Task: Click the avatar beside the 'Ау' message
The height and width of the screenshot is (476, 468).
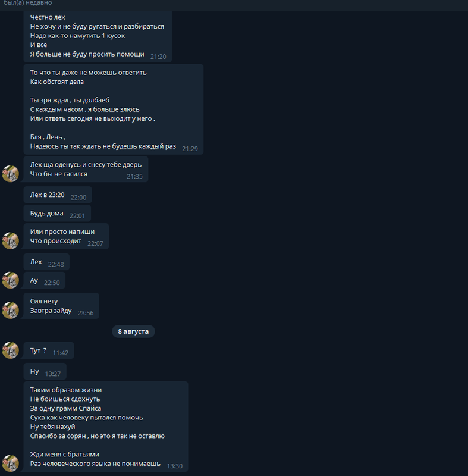Action: coord(11,280)
